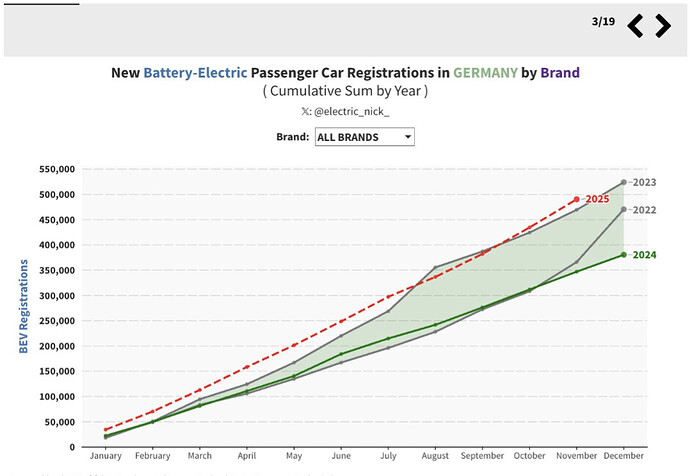
Task: Go to the next slide arrow
Action: [662, 26]
